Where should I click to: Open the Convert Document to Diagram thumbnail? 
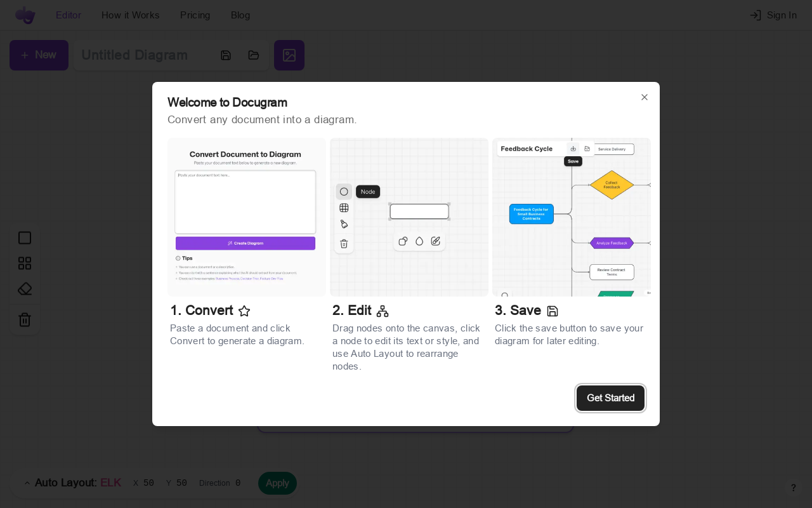pos(247,217)
